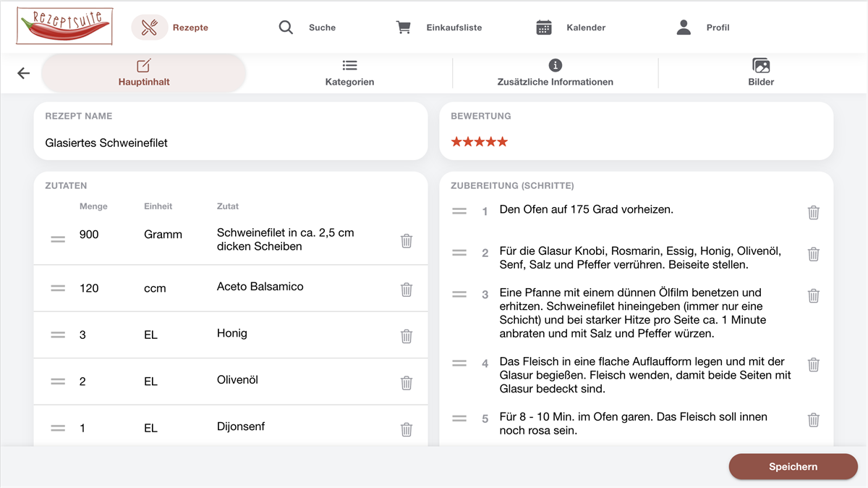Open the Profil page
This screenshot has width=868, height=488.
click(702, 28)
